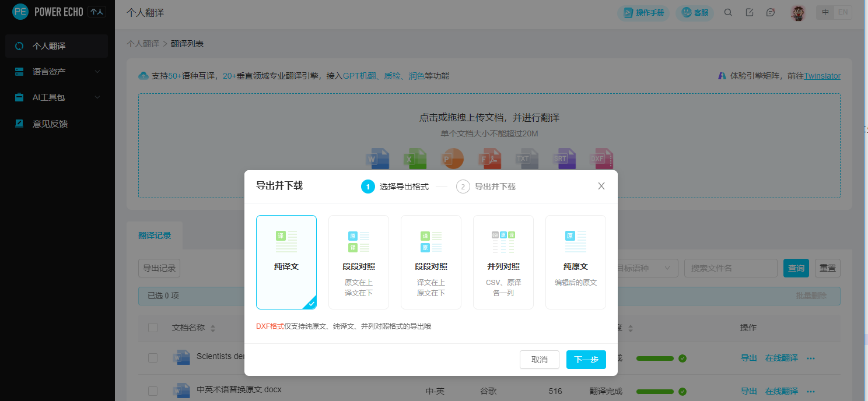This screenshot has height=401, width=868.
Task: Click the message bubble icon near the avatar
Action: [x=771, y=12]
